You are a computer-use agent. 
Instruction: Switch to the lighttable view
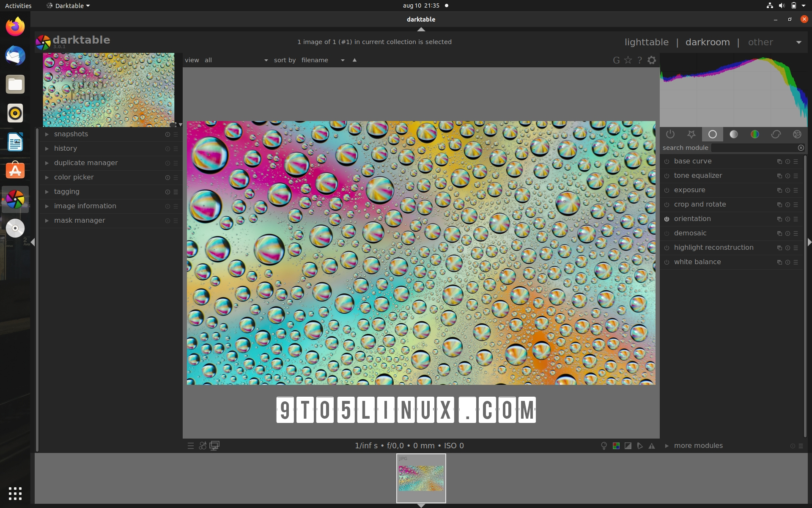click(646, 42)
